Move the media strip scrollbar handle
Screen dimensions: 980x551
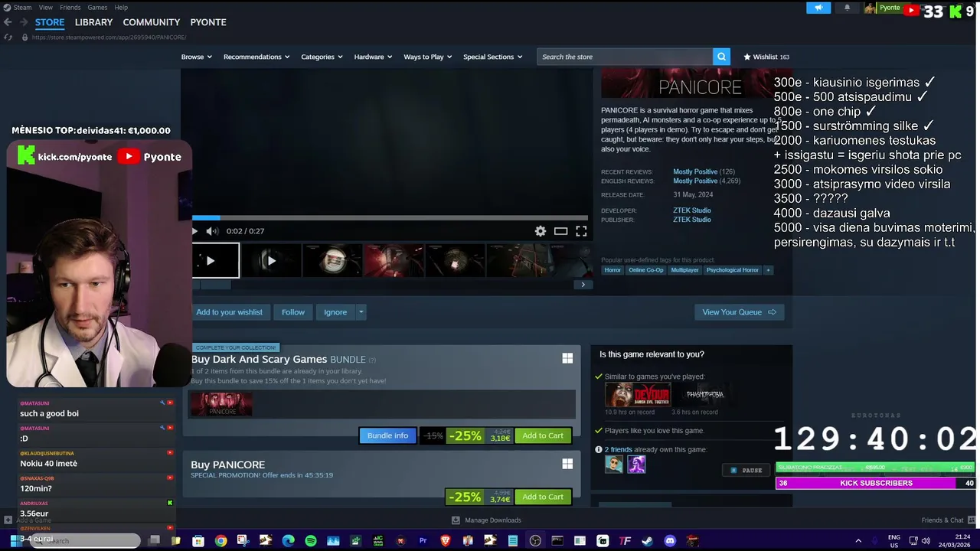(215, 285)
